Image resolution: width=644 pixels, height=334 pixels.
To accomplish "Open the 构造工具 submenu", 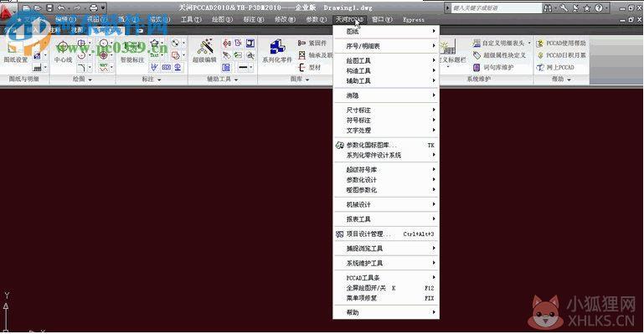I will point(386,70).
